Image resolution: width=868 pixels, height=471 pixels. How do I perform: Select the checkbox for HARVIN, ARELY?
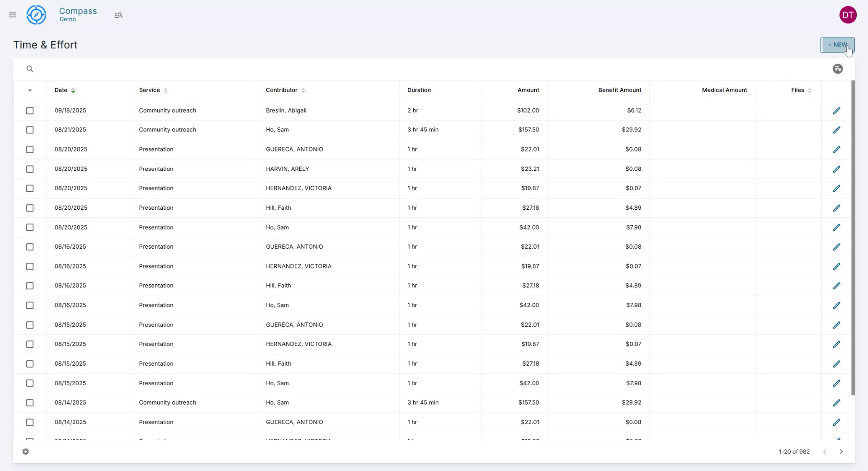click(x=30, y=169)
